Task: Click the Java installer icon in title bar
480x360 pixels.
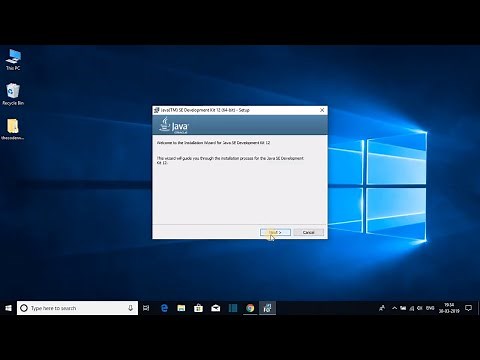Action: tap(156, 110)
